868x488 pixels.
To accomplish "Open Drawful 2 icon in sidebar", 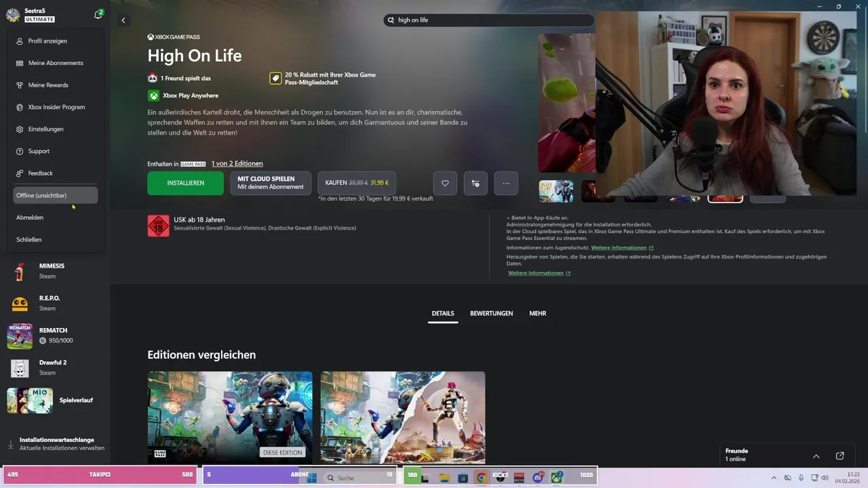I will (20, 368).
